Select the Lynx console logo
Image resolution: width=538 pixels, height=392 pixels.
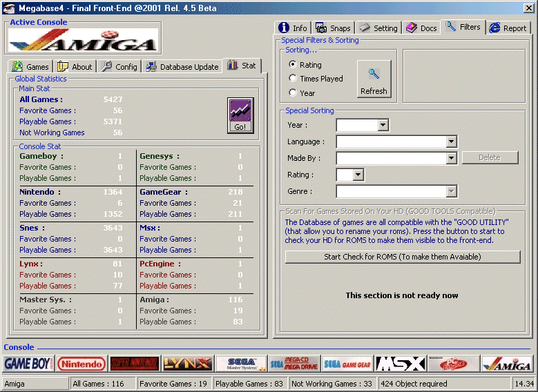point(188,364)
